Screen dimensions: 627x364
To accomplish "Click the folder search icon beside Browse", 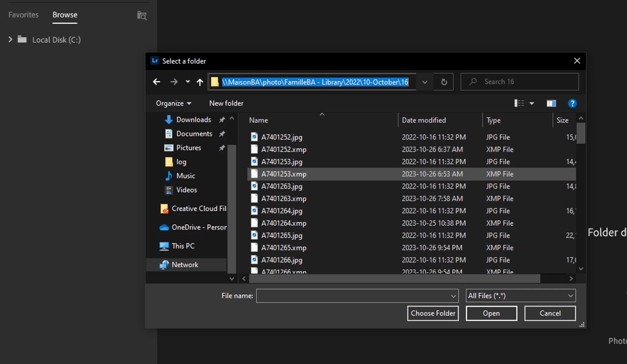I will pyautogui.click(x=142, y=16).
